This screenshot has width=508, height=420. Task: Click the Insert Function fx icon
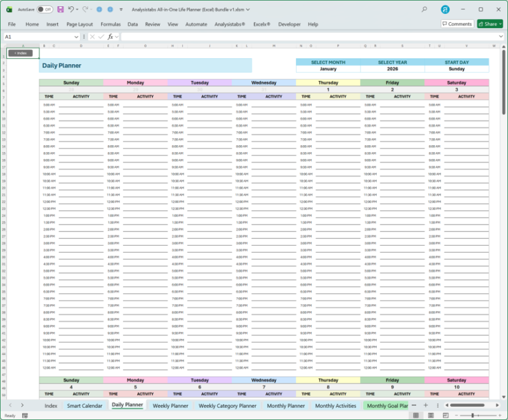pos(110,37)
